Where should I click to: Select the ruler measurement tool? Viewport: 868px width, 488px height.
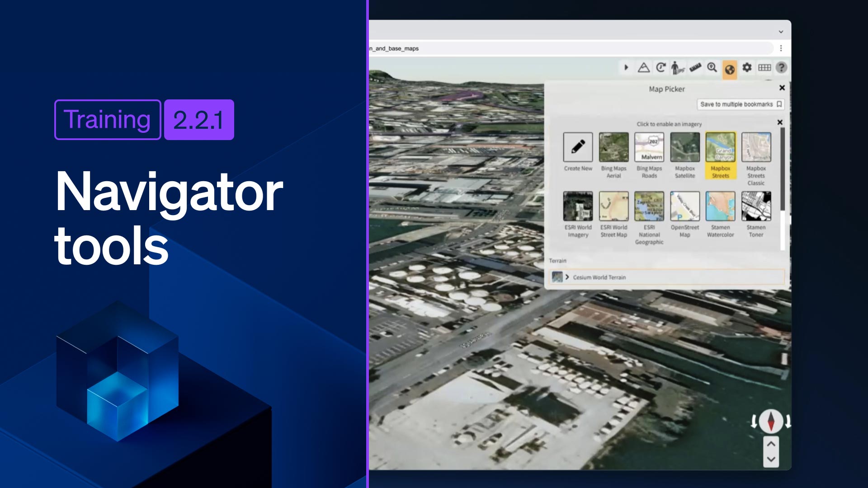695,68
